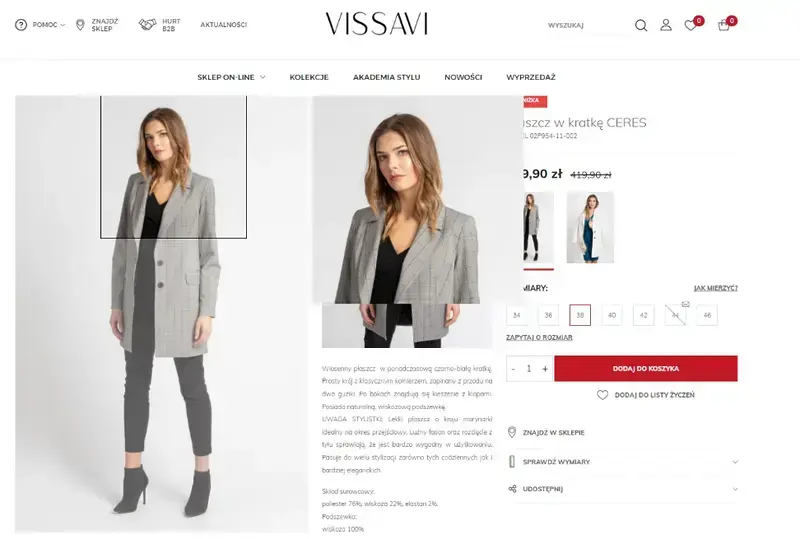The image size is (800, 539).
Task: Open the Kolekcje menu item
Action: pyautogui.click(x=309, y=77)
